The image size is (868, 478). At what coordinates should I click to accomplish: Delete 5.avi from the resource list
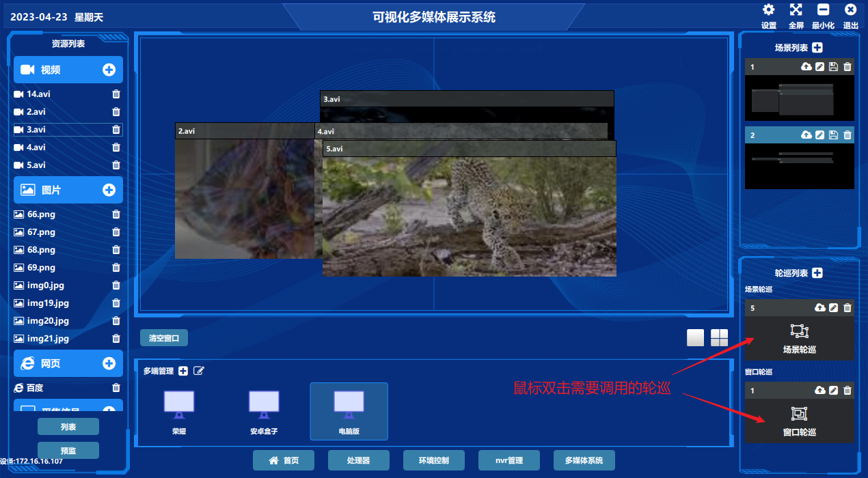click(x=116, y=165)
